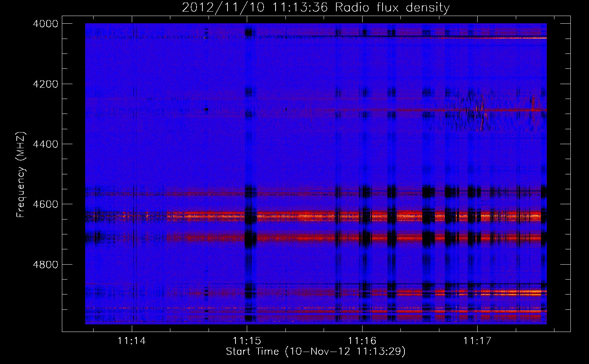
Task: Click the 11:17 time axis label
Action: click(477, 341)
